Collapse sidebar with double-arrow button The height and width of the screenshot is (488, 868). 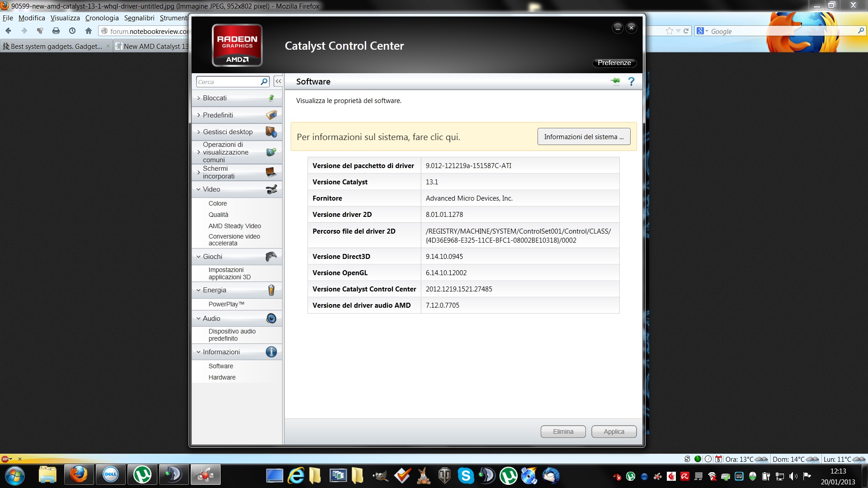278,81
